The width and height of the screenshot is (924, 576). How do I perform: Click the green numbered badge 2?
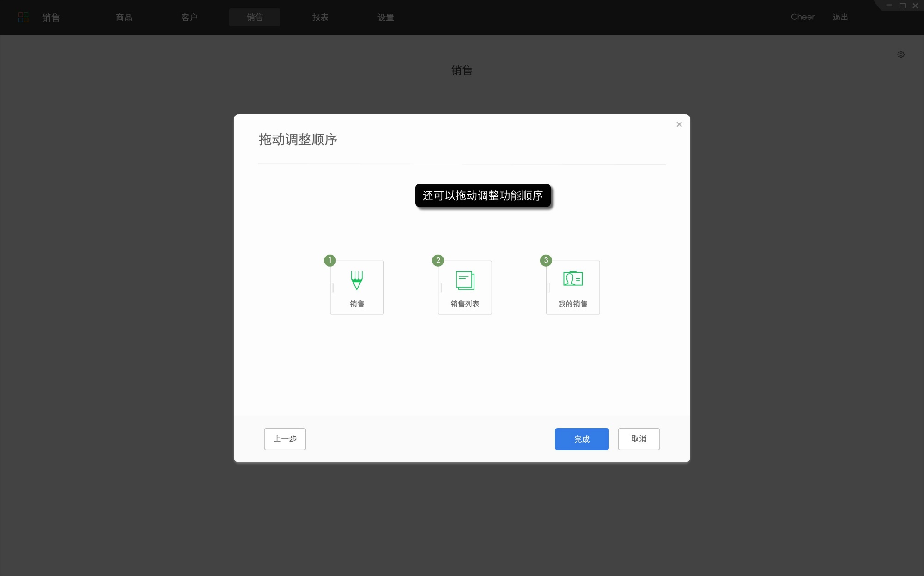438,261
